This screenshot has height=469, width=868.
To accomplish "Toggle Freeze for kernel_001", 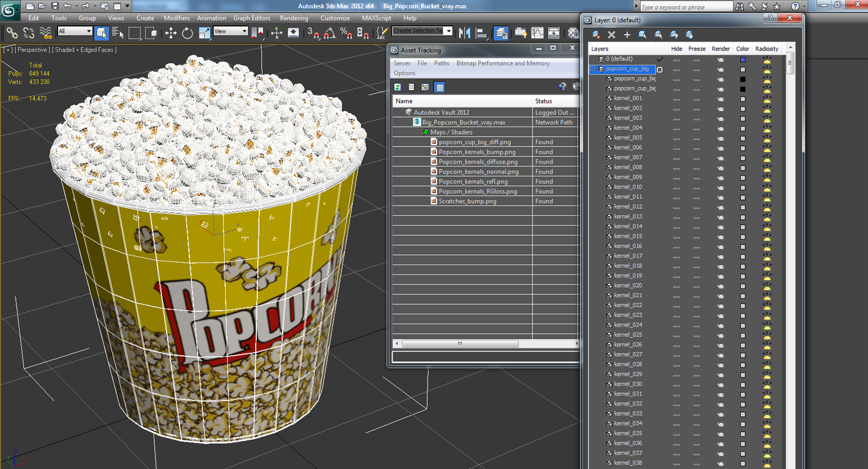I will point(696,98).
